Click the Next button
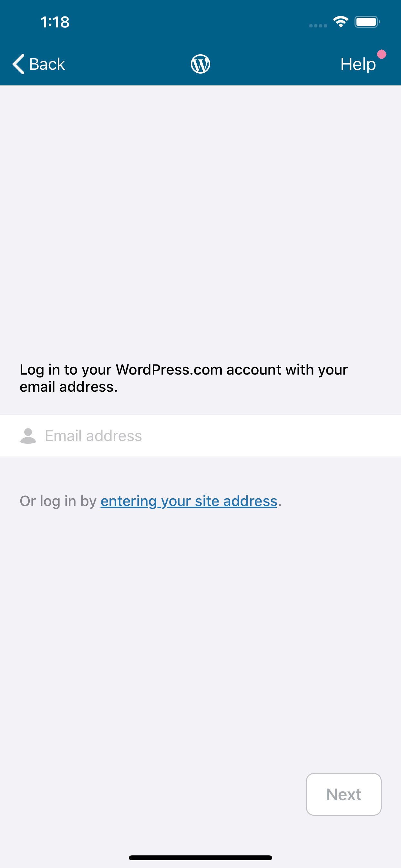This screenshot has width=401, height=868. [344, 794]
